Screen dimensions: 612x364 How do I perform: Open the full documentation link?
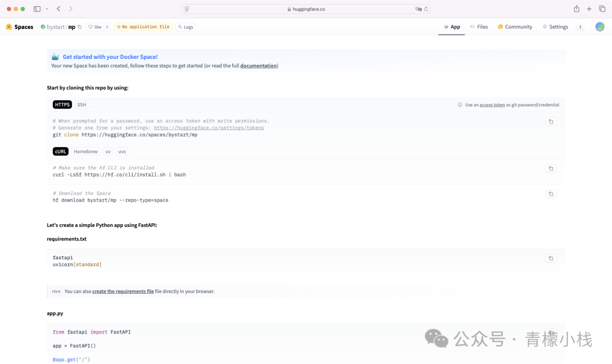point(258,66)
